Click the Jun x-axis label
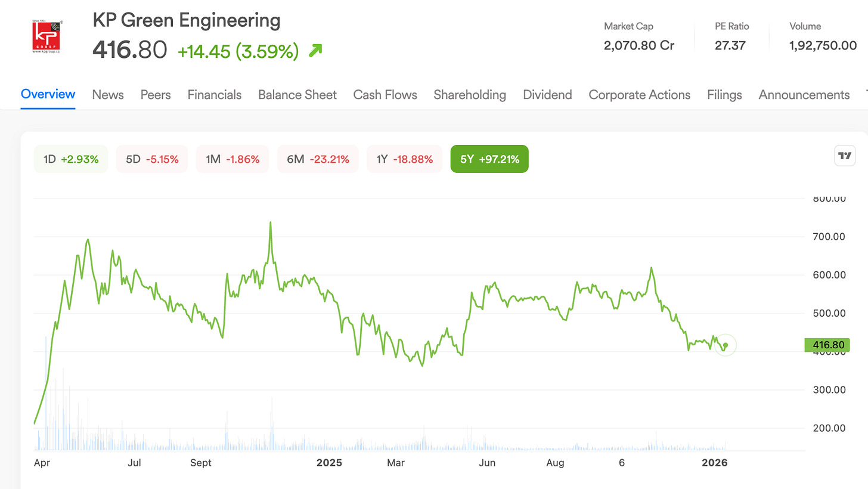The height and width of the screenshot is (489, 868). tap(488, 463)
